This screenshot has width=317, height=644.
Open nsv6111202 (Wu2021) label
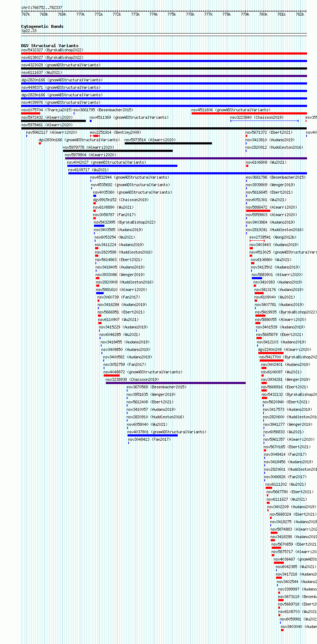pos(286,484)
